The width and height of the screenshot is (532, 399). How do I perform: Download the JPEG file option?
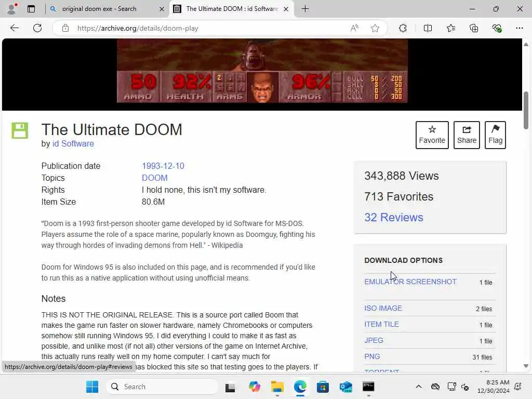[374, 340]
